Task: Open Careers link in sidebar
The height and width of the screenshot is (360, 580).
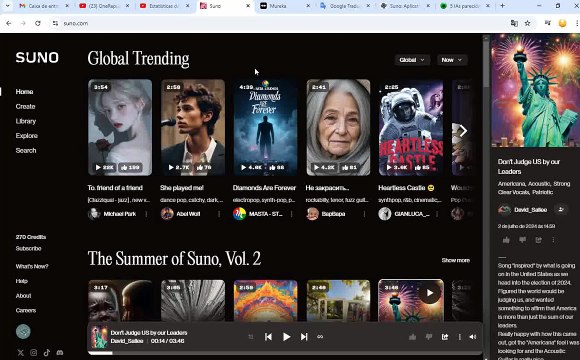Action: (x=26, y=310)
